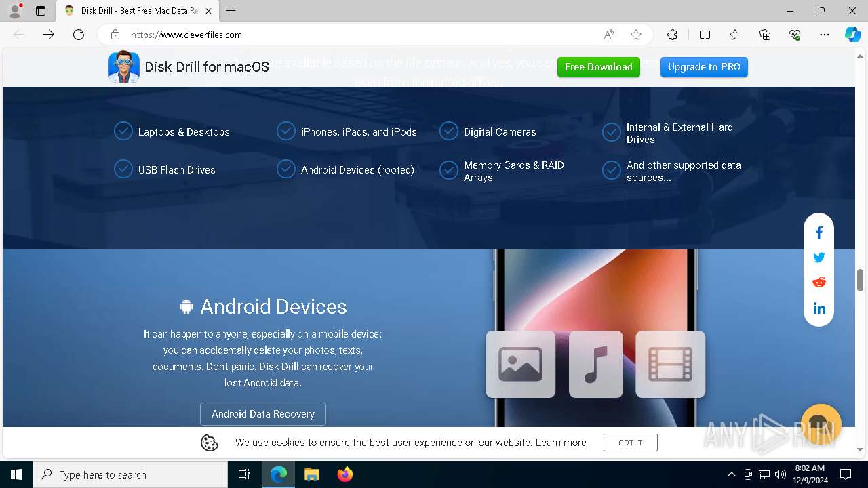Click the taskbar search box

click(130, 474)
